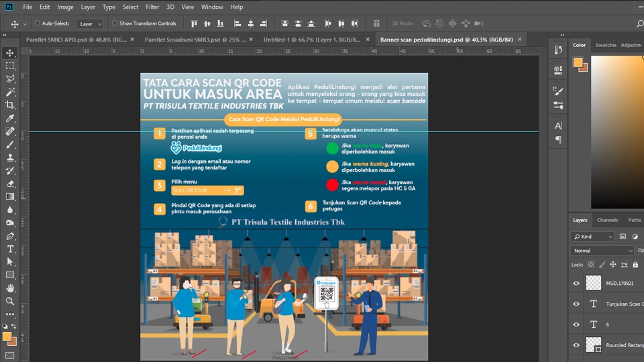The height and width of the screenshot is (362, 644).
Task: Swap foreground and background colors
Action: tap(13, 326)
